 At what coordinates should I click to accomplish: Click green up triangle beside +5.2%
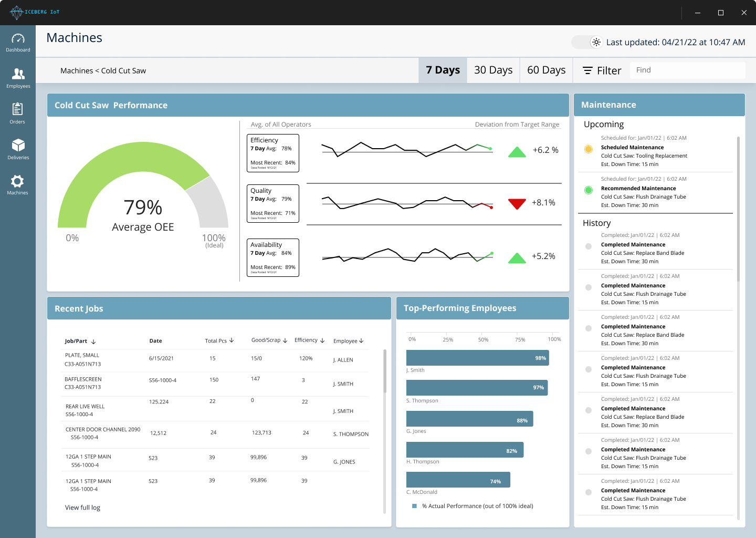coord(517,258)
